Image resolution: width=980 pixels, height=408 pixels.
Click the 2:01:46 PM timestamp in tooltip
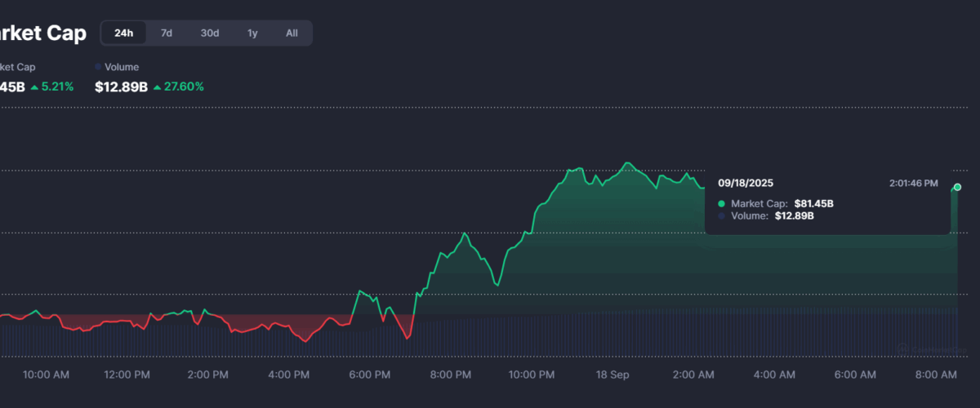click(x=913, y=184)
